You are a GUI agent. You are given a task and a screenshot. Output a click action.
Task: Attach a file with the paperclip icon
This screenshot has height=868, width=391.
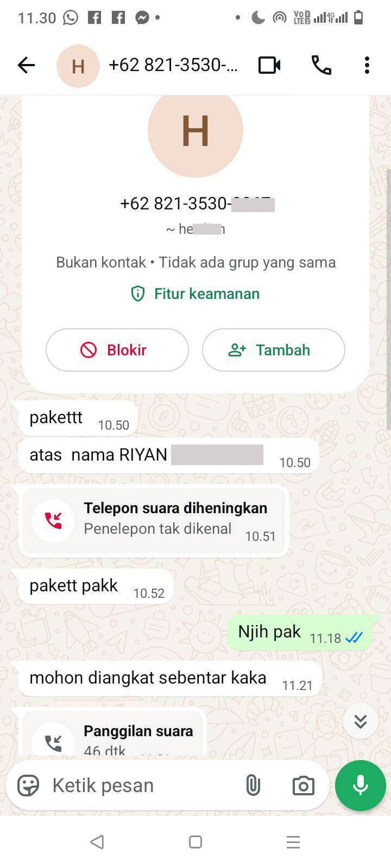[x=253, y=785]
